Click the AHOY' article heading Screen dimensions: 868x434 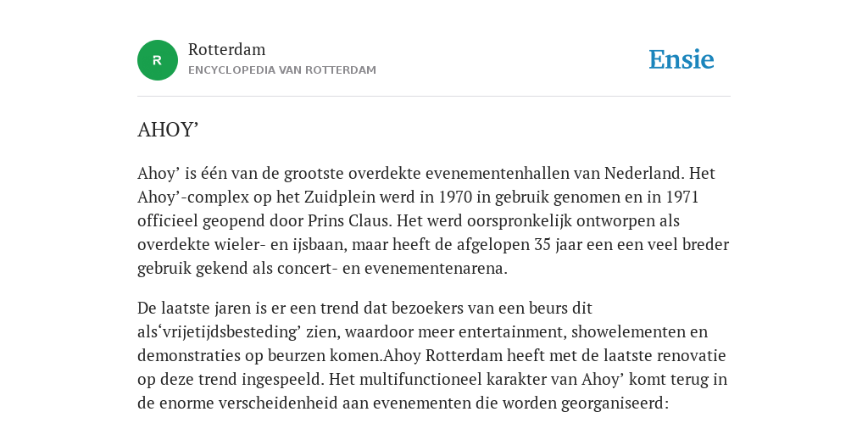[168, 130]
